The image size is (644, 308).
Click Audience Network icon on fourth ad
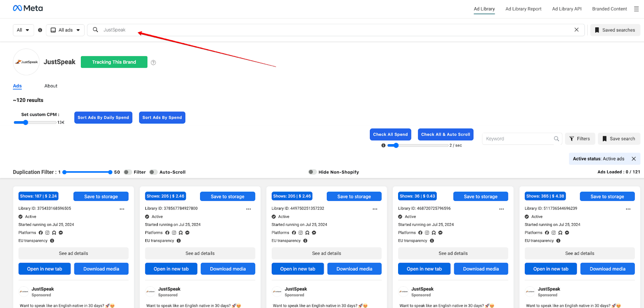pos(433,233)
